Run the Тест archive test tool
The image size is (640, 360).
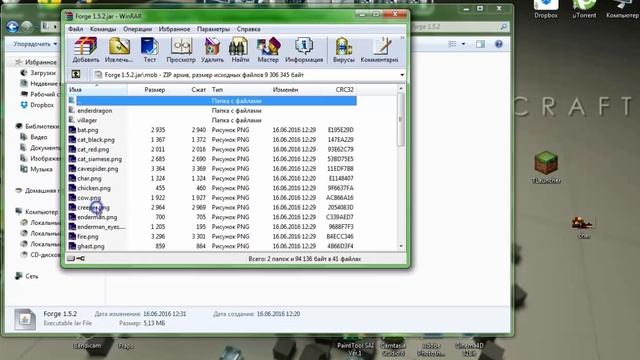tap(149, 50)
